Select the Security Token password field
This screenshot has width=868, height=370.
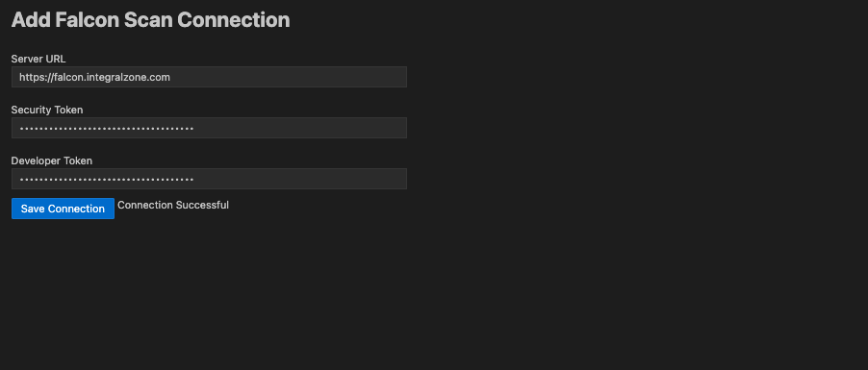pyautogui.click(x=209, y=128)
